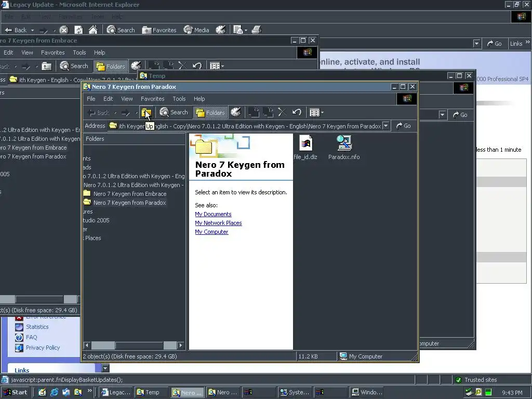Open File menu in Paradox window
The width and height of the screenshot is (532, 399).
point(91,99)
